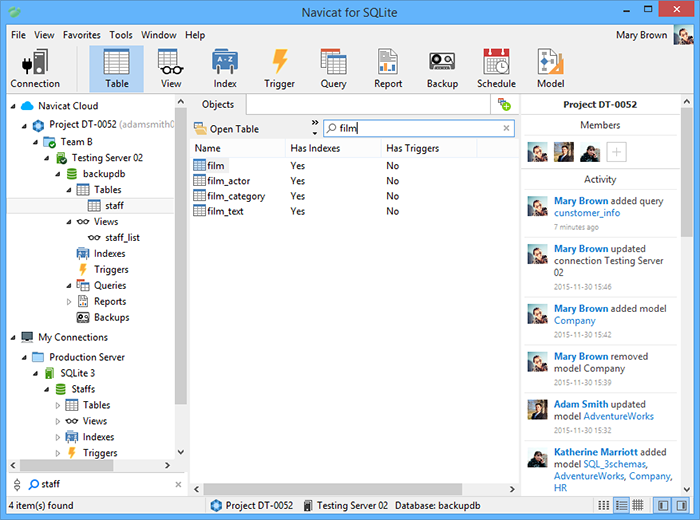Sort by the Has Indexes column header

333,148
